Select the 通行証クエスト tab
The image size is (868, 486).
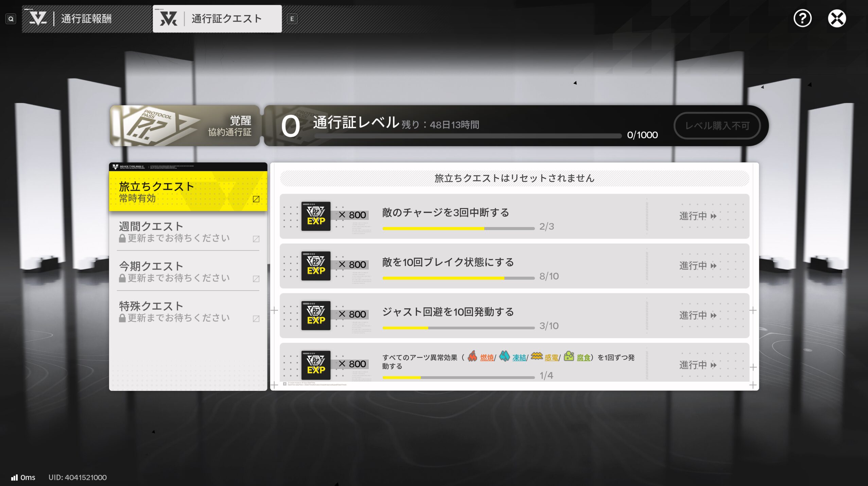(217, 19)
